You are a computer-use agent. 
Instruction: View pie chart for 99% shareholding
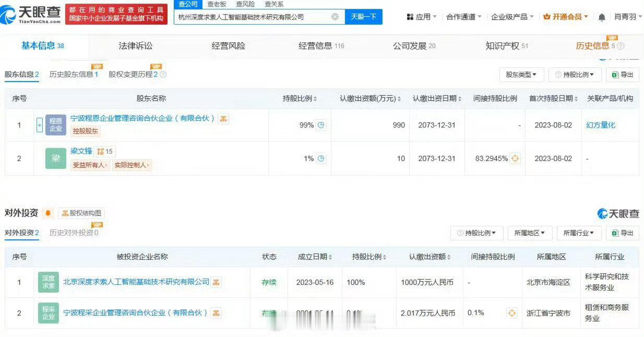pos(321,125)
